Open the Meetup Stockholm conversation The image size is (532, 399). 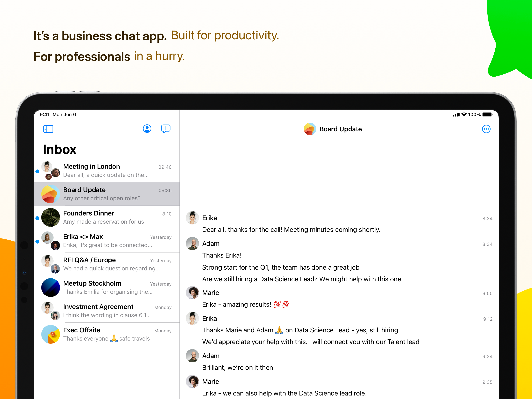107,287
